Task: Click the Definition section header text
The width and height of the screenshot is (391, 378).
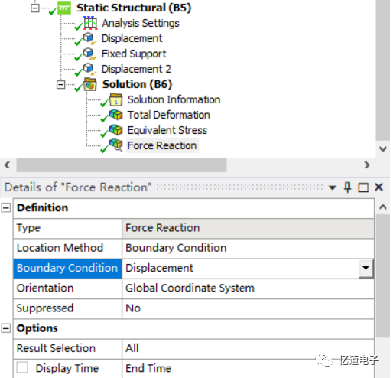Action: coord(42,208)
